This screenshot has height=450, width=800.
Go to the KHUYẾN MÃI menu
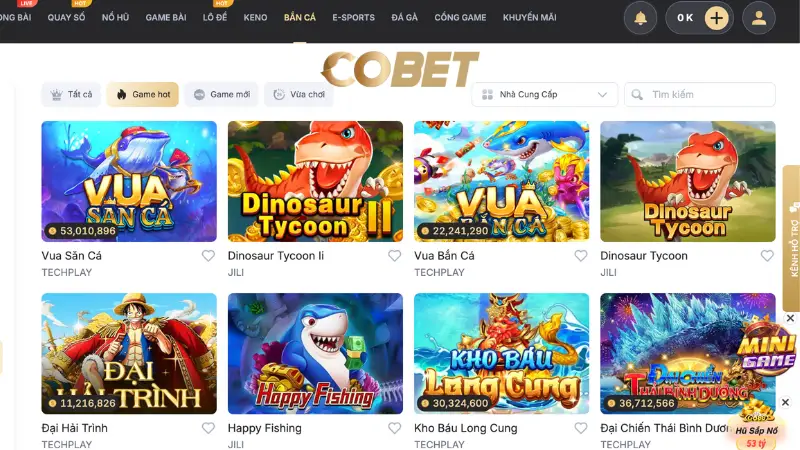click(x=530, y=17)
